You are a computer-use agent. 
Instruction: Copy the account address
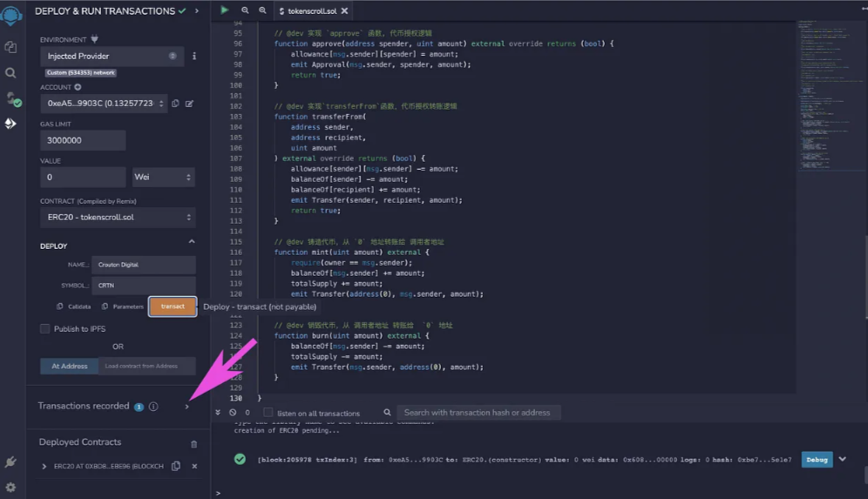coord(175,104)
